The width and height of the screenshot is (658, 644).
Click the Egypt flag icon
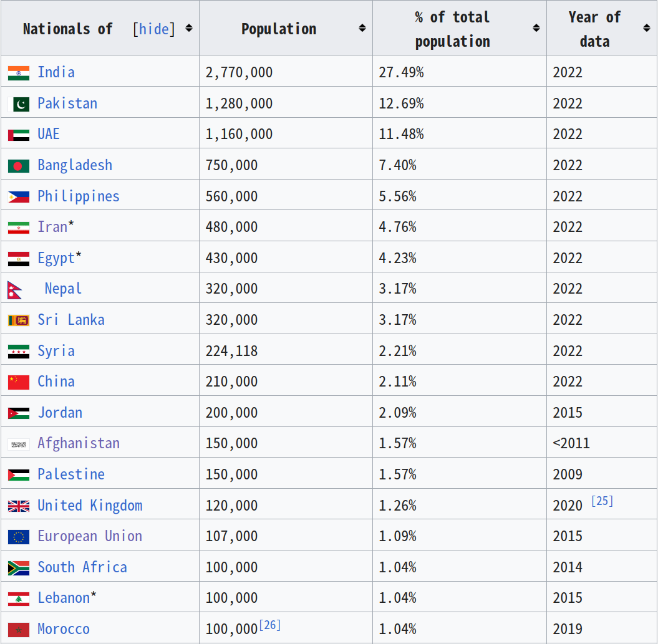19,259
